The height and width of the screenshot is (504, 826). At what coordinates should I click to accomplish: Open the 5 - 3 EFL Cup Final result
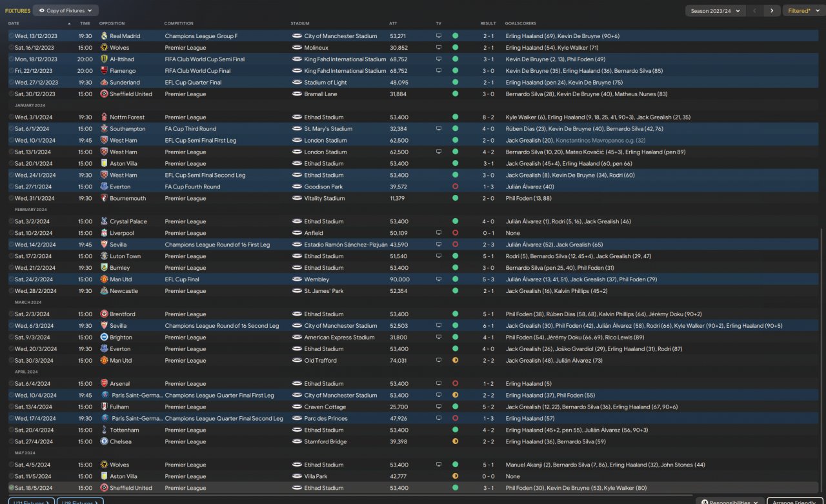[x=489, y=280]
